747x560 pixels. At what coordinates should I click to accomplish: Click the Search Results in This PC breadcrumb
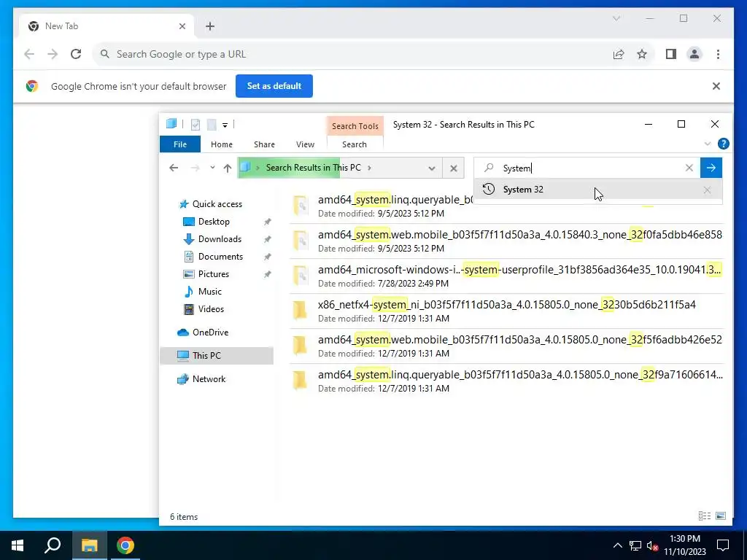[x=313, y=168]
